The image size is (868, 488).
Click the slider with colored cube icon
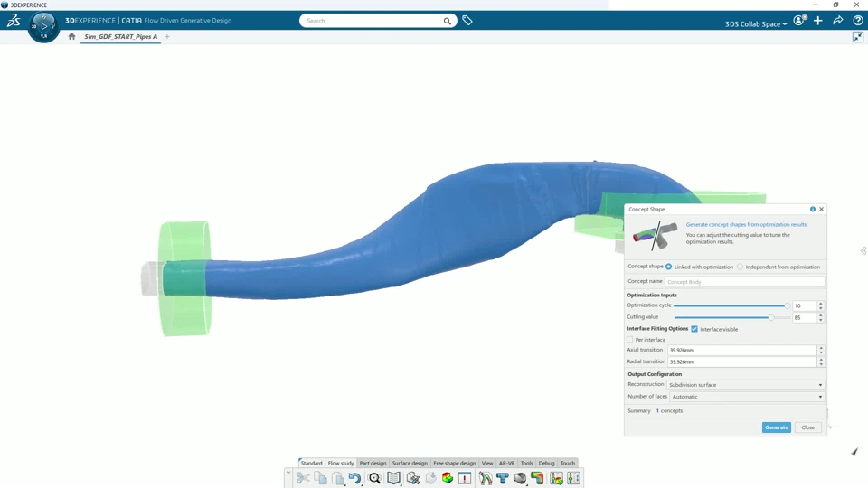(556, 478)
